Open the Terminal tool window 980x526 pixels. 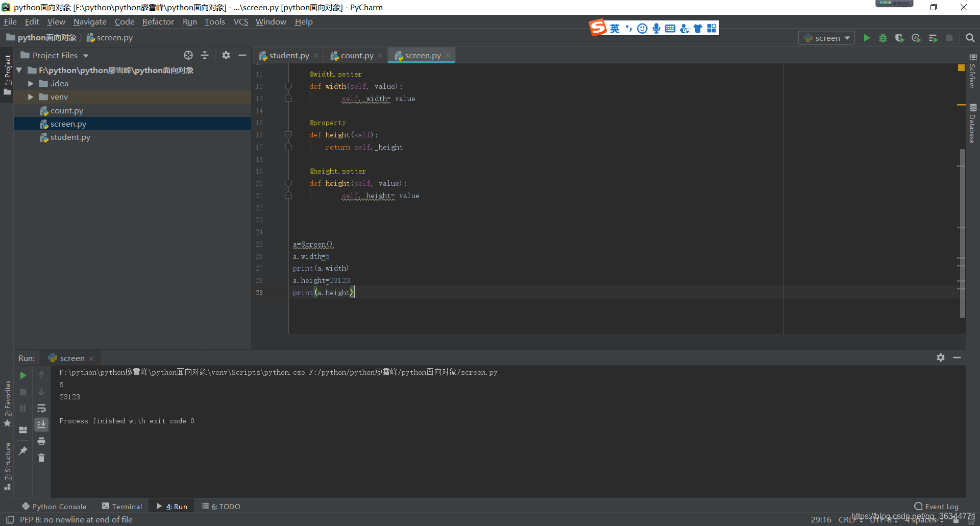[122, 506]
